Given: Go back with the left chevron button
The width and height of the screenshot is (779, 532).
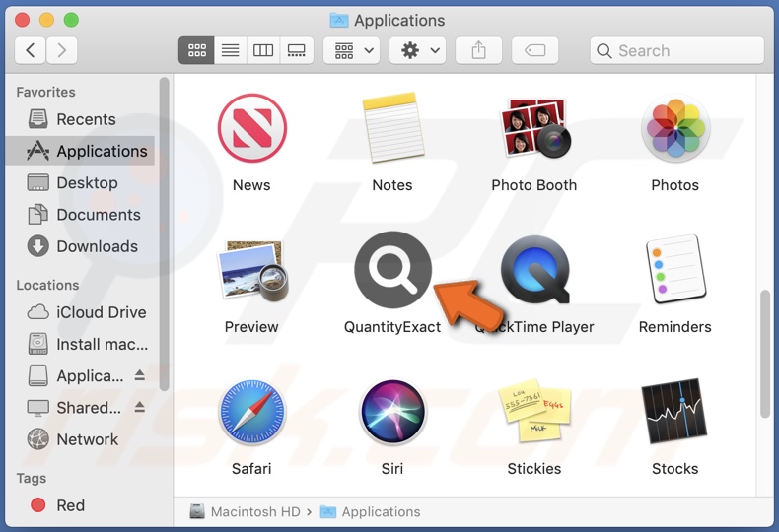Looking at the screenshot, I should pyautogui.click(x=31, y=50).
